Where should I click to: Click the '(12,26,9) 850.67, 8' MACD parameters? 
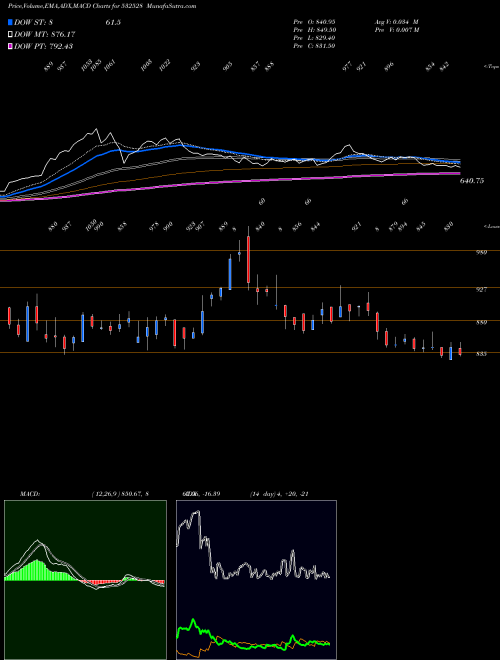point(120,494)
